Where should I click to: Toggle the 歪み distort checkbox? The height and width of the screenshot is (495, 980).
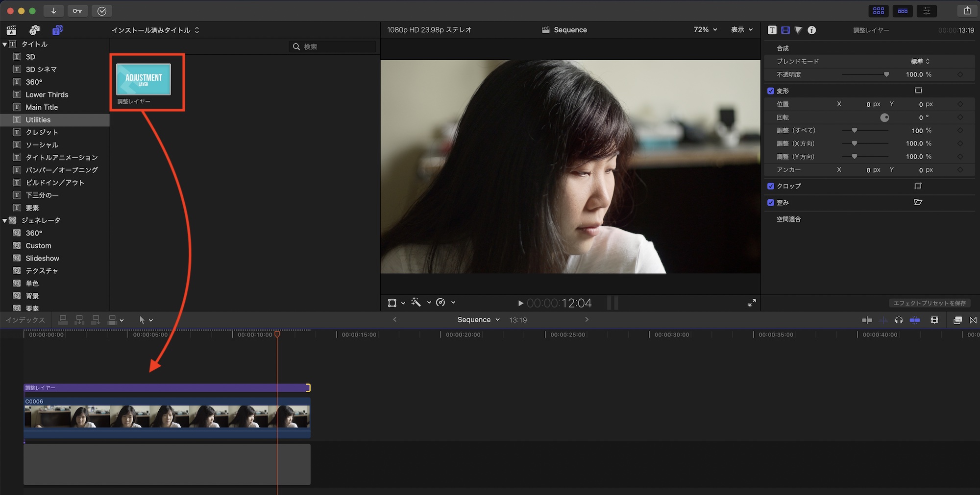pos(771,203)
